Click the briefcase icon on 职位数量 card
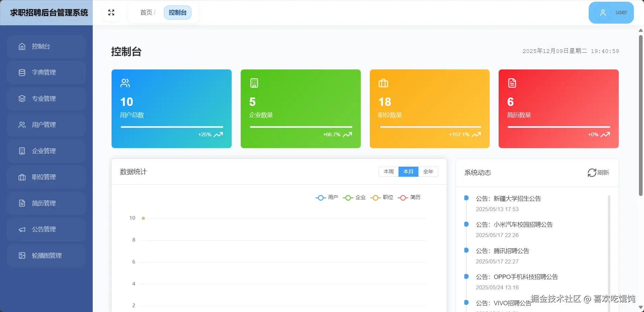This screenshot has width=644, height=312. [383, 83]
